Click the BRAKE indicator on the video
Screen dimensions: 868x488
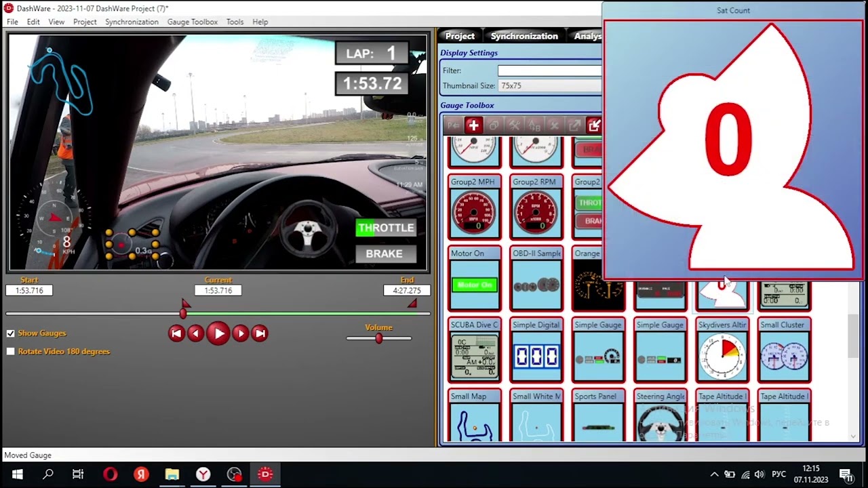pos(384,253)
